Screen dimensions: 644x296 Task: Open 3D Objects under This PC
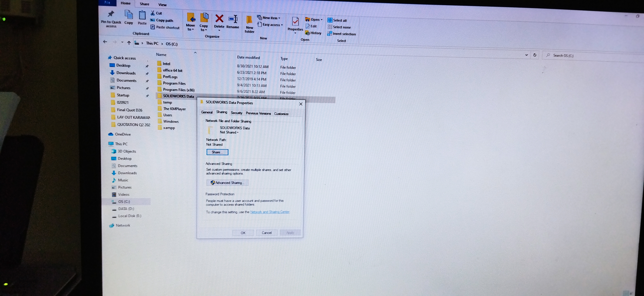(124, 151)
